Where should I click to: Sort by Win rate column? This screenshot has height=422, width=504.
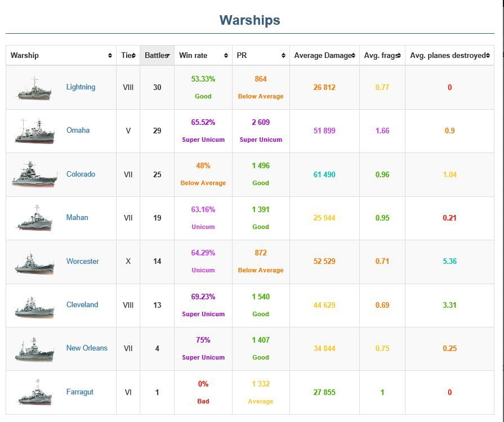(203, 55)
